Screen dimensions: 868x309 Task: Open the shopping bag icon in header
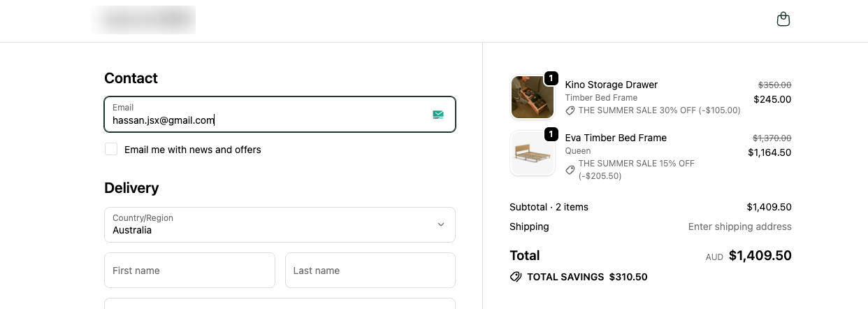click(x=783, y=19)
